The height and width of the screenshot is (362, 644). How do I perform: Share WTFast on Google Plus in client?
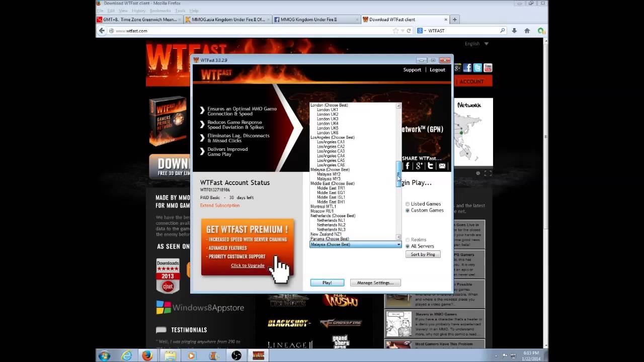[419, 166]
